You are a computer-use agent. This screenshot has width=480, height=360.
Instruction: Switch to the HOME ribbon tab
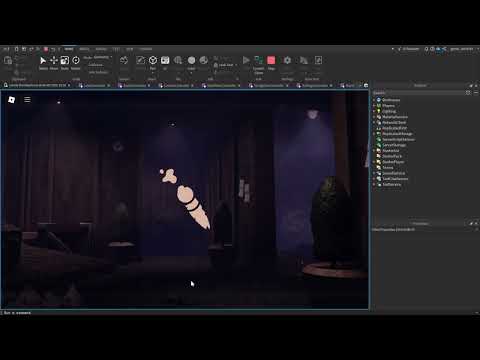69,49
